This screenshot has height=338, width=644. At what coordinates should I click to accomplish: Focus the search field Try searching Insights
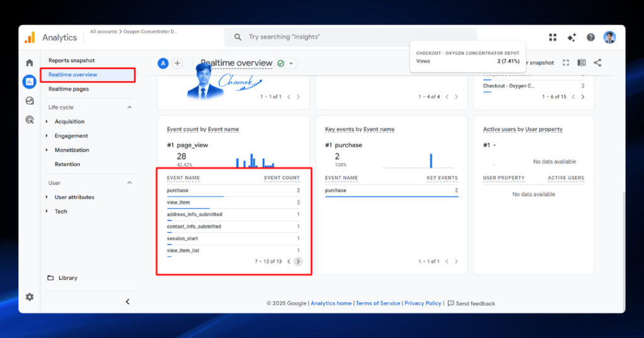coord(350,37)
